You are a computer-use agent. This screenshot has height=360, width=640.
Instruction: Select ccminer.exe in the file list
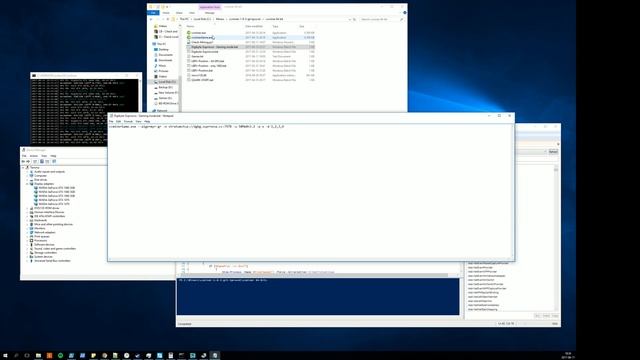199,33
